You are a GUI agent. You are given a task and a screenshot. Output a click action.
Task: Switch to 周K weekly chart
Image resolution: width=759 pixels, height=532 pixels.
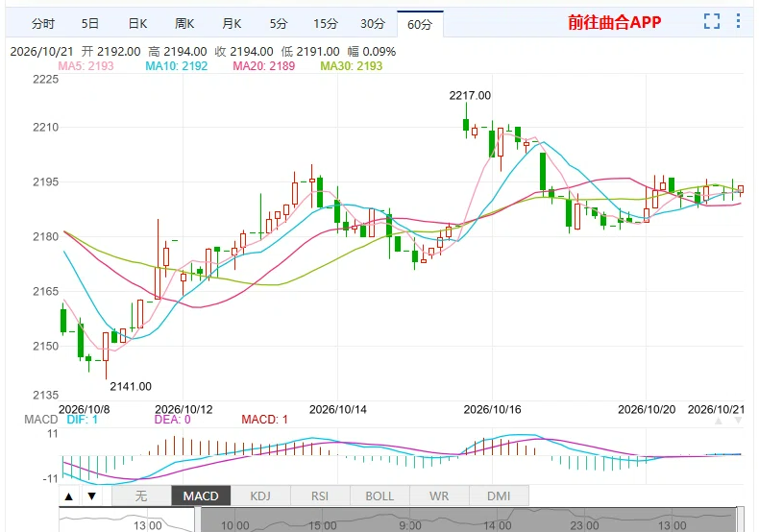point(184,24)
